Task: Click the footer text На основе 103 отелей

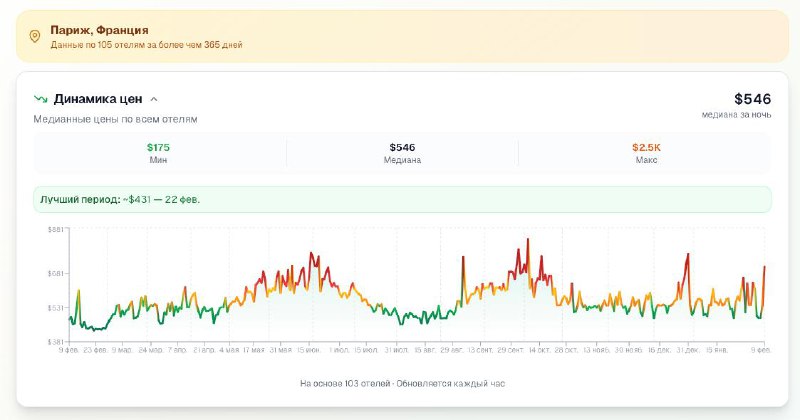Action: (x=409, y=384)
